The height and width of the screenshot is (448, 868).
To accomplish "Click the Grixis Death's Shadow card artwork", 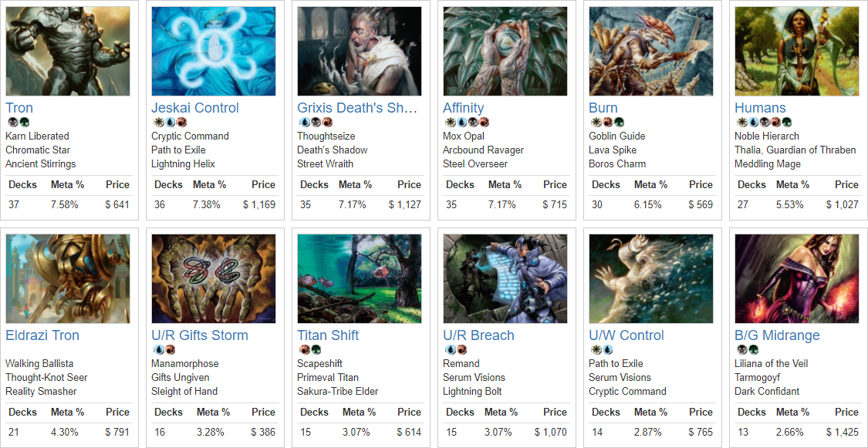I will point(360,52).
